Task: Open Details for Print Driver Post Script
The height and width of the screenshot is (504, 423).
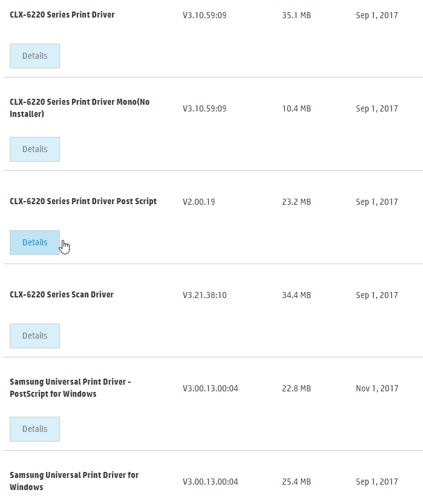Action: (x=34, y=242)
